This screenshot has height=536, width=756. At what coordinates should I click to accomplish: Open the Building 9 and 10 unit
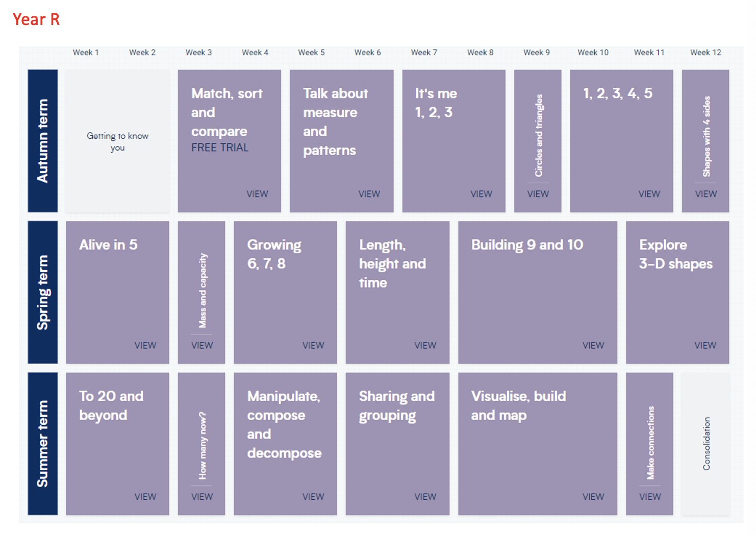click(x=537, y=292)
